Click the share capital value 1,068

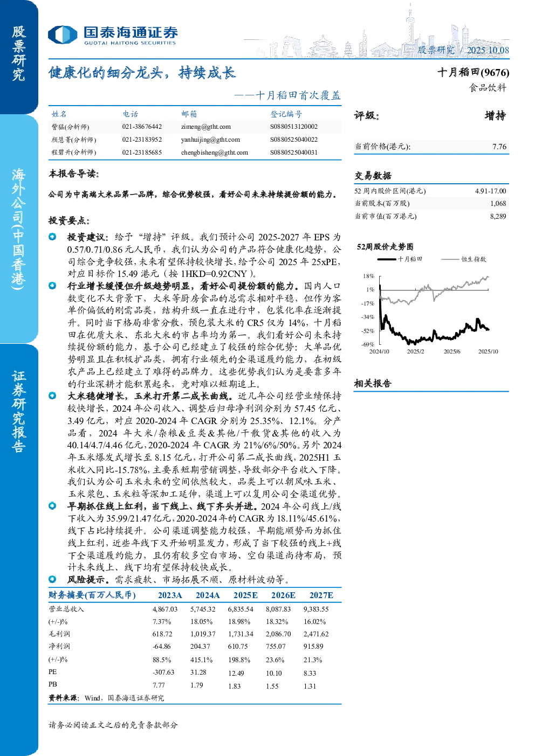coord(498,203)
